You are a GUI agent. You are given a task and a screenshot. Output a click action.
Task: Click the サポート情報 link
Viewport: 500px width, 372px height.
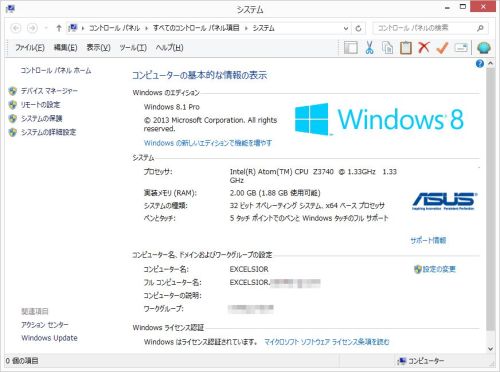428,240
